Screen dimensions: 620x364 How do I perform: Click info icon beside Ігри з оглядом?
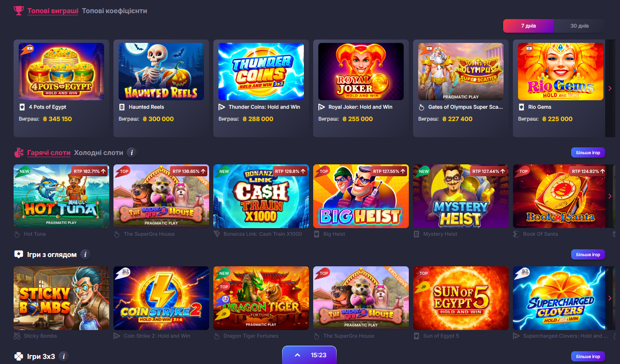tap(85, 254)
